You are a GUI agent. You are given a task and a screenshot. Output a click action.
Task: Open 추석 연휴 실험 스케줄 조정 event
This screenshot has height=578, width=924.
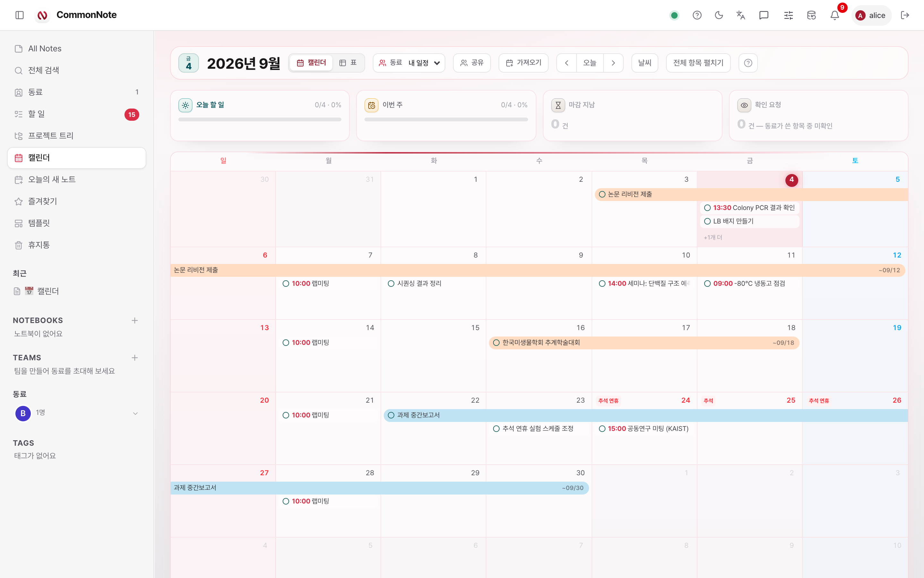[x=538, y=429]
